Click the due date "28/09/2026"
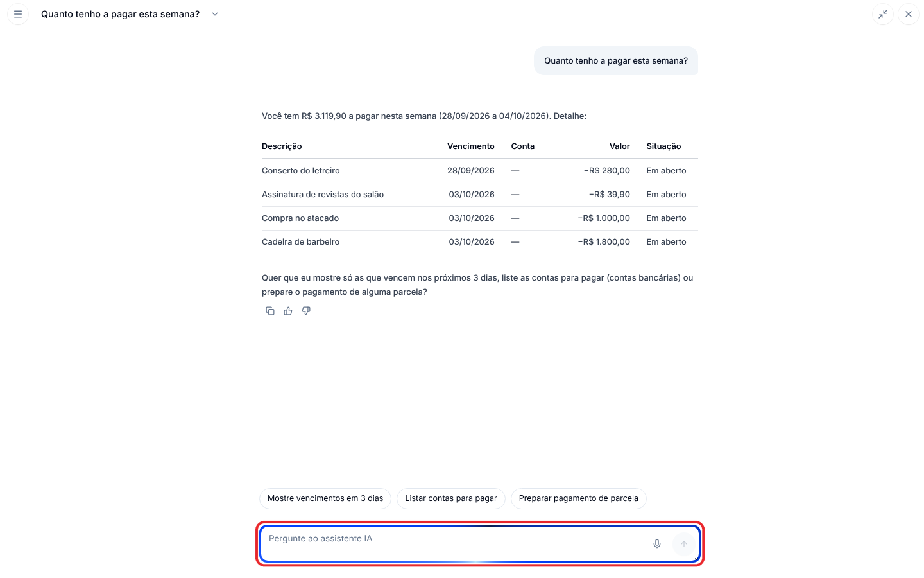The height and width of the screenshot is (578, 924). 471,171
